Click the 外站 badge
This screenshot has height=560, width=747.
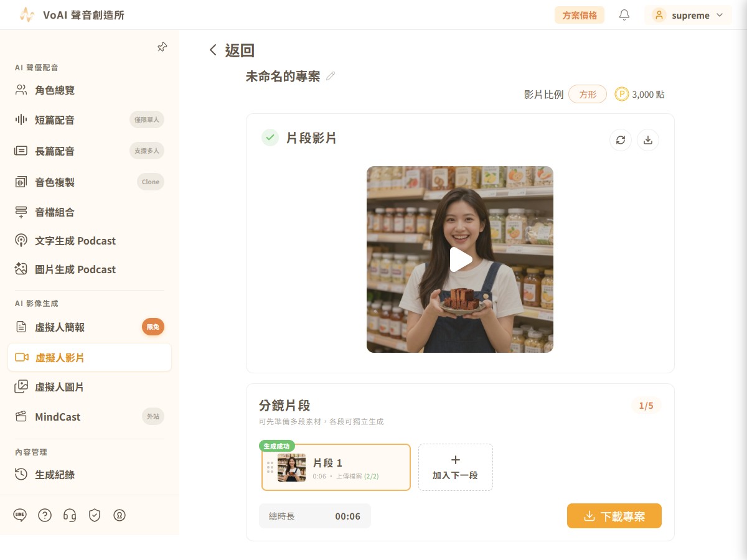coord(153,416)
